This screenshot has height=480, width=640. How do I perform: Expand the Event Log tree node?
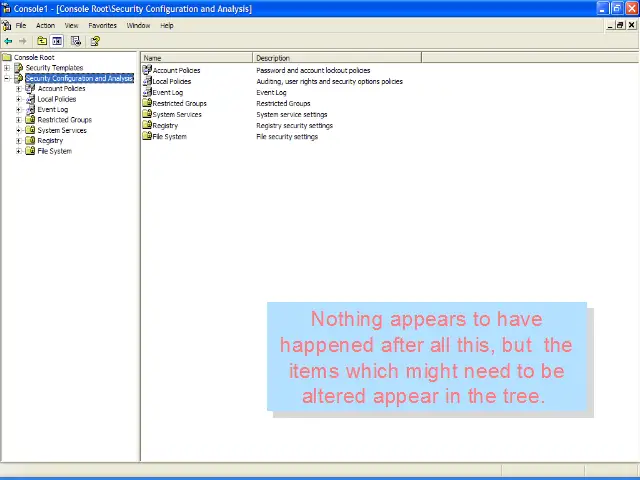pos(19,109)
